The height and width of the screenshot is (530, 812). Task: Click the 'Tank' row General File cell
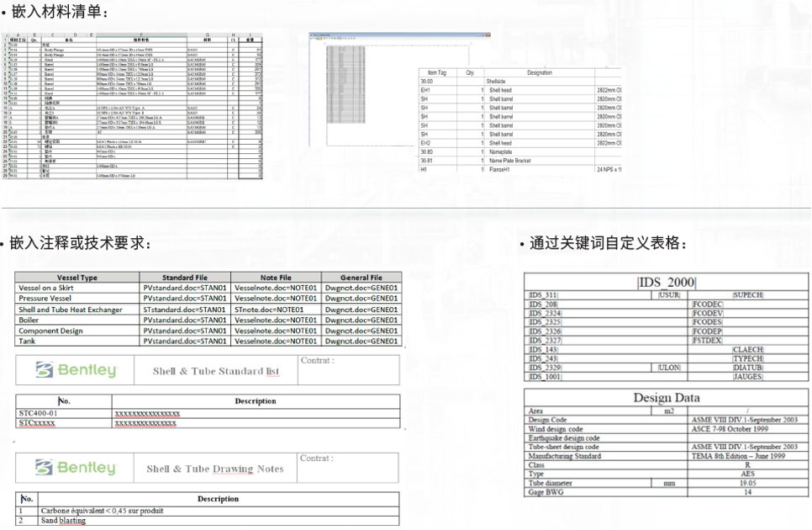coord(361,341)
